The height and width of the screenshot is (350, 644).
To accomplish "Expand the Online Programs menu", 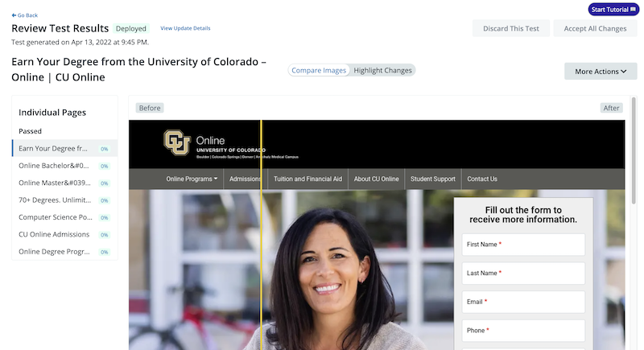I will coord(192,179).
